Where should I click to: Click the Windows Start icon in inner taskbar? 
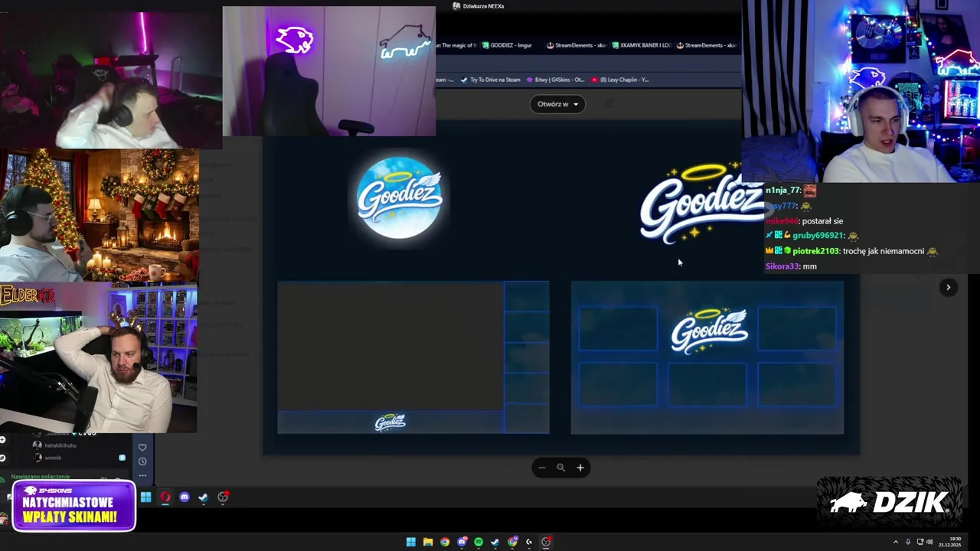click(x=145, y=497)
